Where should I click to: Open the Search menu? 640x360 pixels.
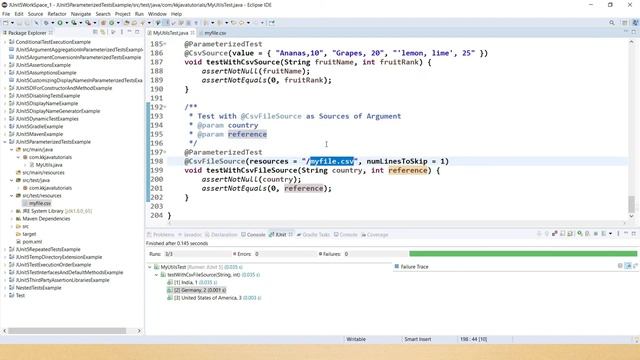point(103,14)
